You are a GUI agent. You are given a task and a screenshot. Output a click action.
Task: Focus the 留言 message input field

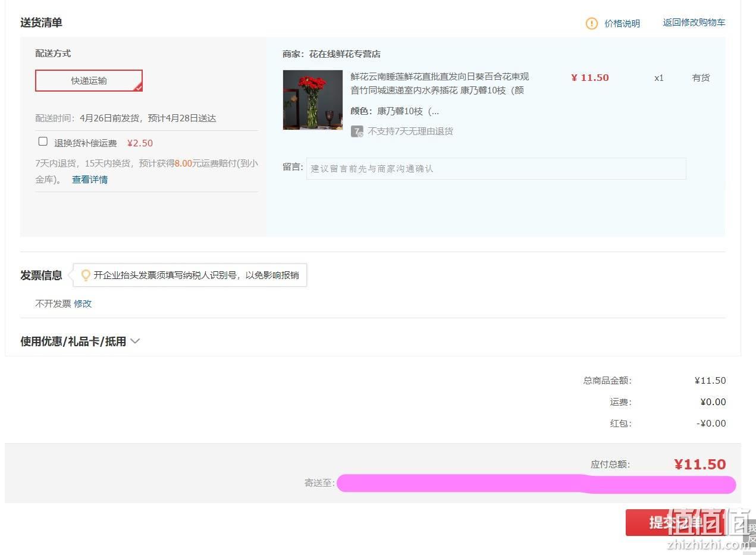click(x=496, y=168)
